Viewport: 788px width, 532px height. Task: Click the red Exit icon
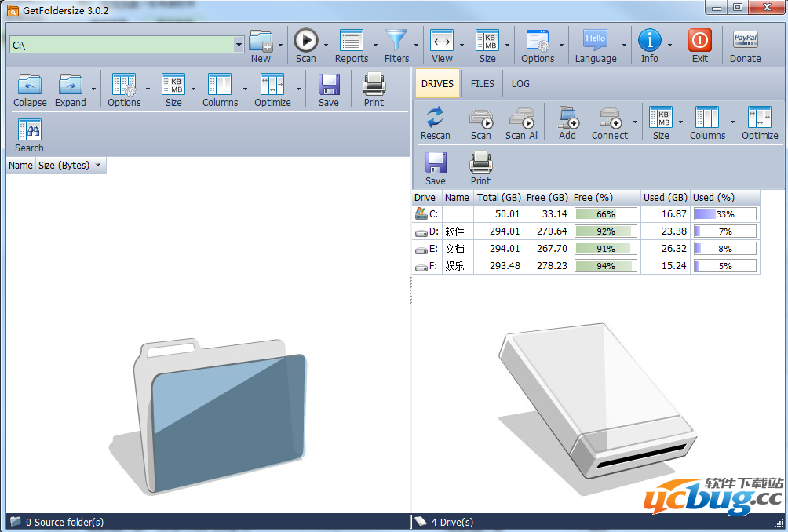(x=699, y=41)
